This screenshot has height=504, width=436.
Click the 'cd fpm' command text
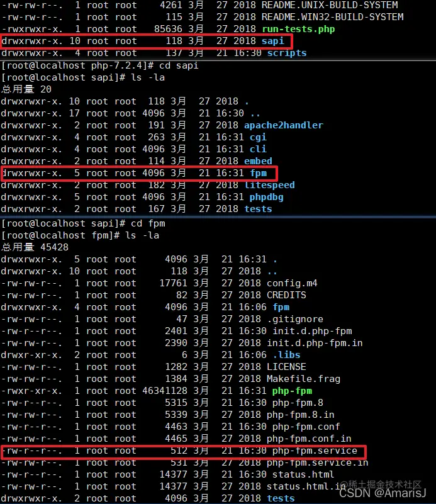tap(148, 223)
